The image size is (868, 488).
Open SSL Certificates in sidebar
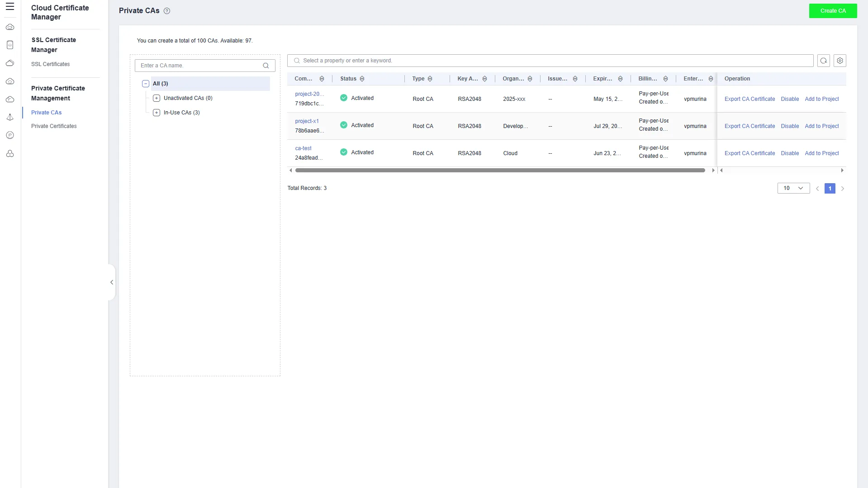50,64
